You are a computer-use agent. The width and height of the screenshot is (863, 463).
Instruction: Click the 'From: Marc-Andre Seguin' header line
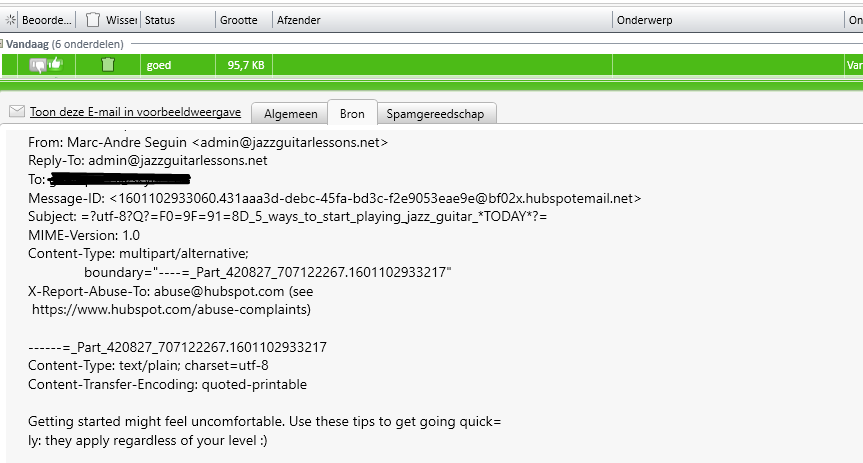point(208,143)
